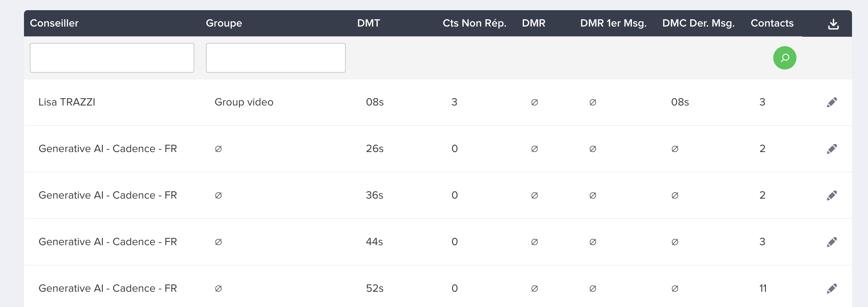This screenshot has height=307, width=868.
Task: Click pencil icon on the 36s row
Action: (832, 195)
